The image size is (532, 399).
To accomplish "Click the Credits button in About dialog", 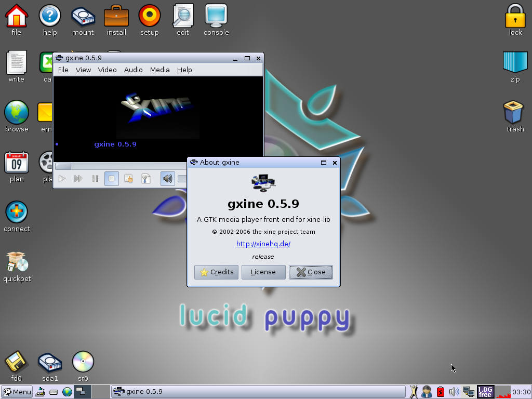I will [217, 272].
